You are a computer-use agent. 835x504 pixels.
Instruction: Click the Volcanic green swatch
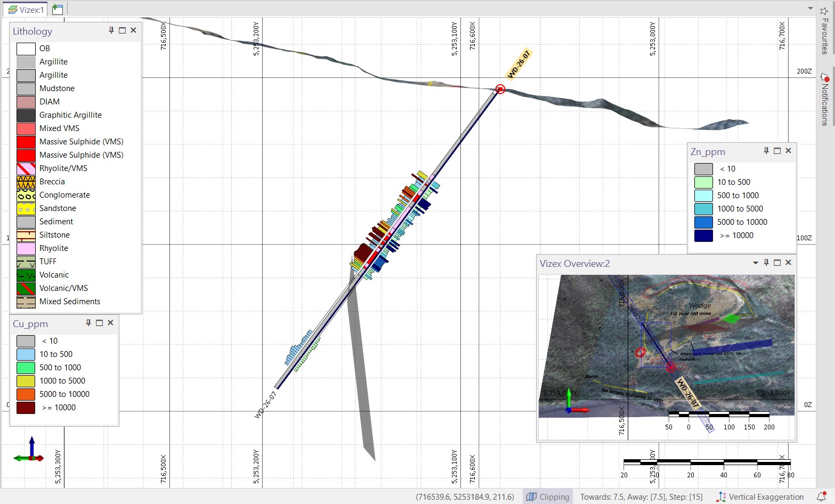(x=26, y=275)
